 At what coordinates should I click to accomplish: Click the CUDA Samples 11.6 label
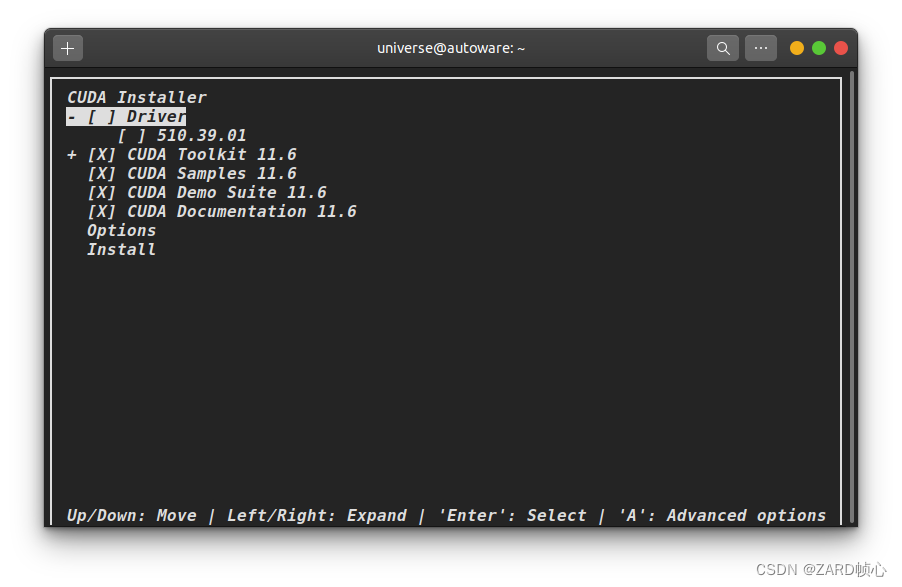(x=212, y=174)
